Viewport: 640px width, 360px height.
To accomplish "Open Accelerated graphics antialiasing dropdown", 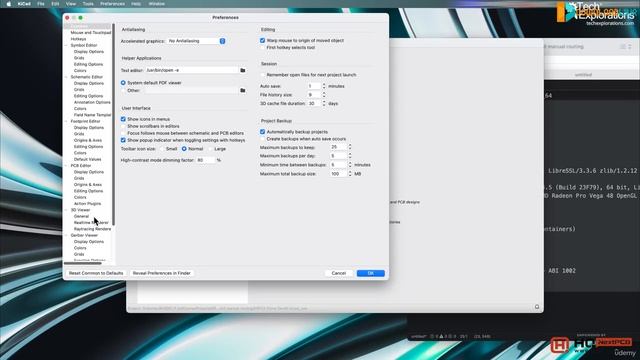I will pos(196,41).
